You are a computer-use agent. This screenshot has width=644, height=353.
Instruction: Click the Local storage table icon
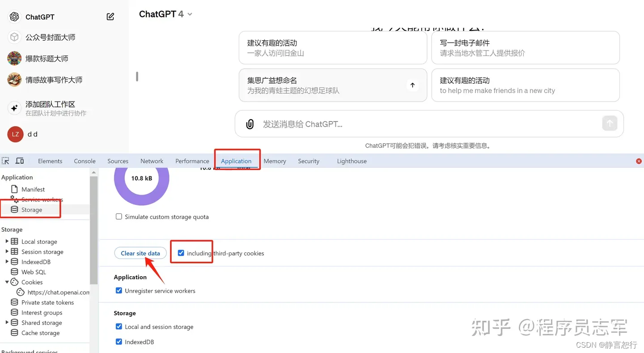14,241
